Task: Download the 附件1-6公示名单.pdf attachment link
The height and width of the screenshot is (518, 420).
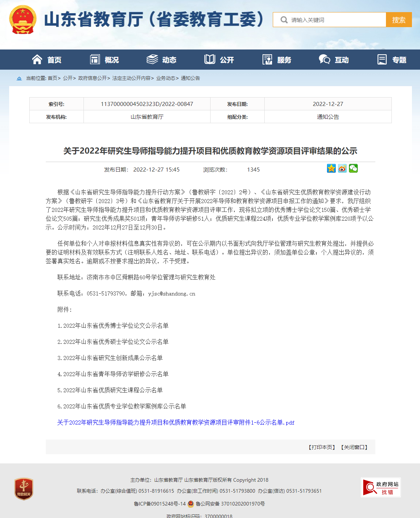Action: click(x=176, y=422)
